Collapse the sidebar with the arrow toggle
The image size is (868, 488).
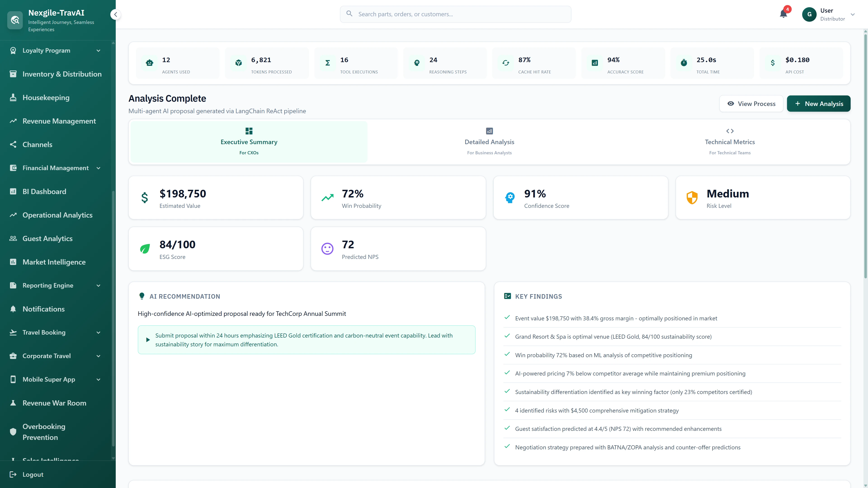click(x=115, y=14)
